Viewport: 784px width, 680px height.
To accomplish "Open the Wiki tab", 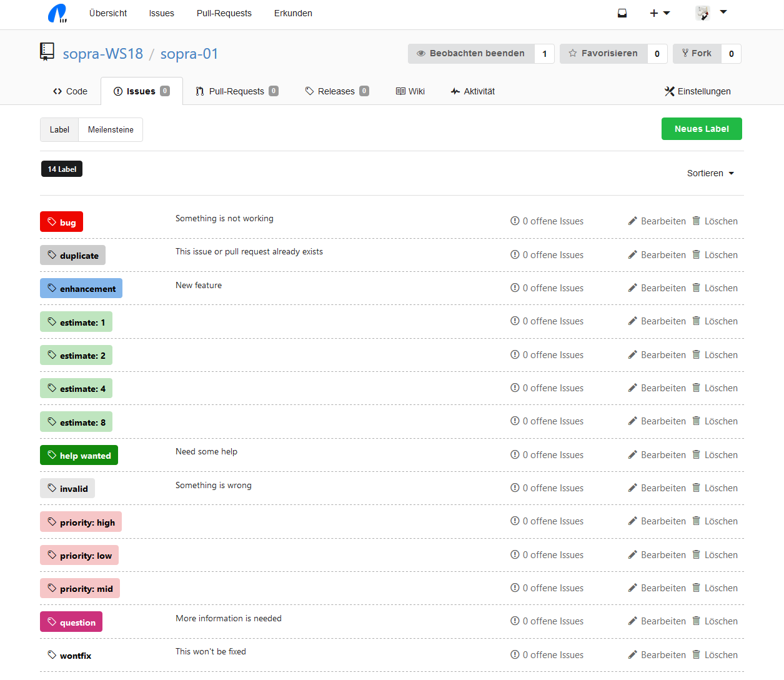I will (x=410, y=91).
